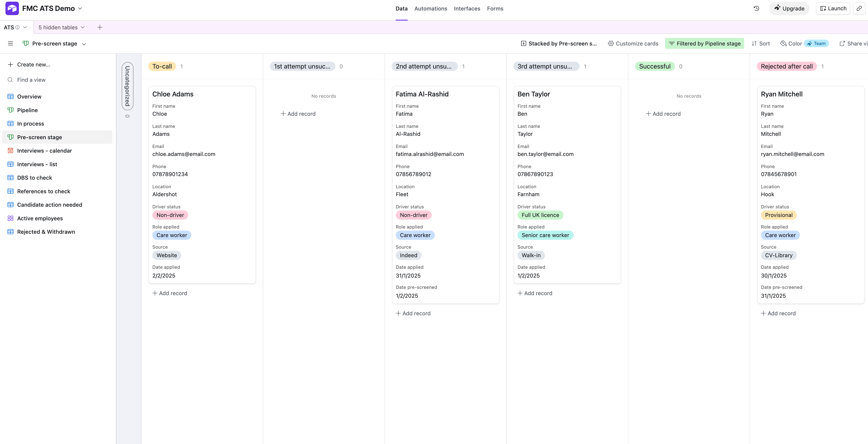The height and width of the screenshot is (444, 868).
Task: Switch to the Forms tab
Action: coord(495,8)
